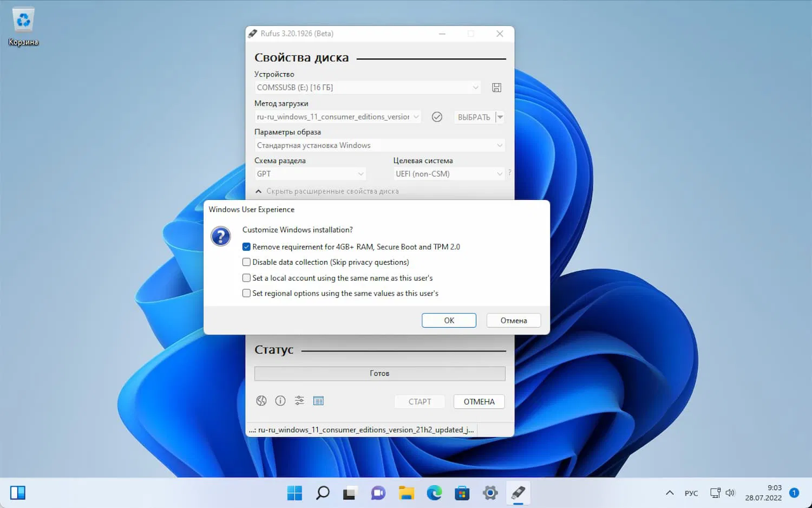The width and height of the screenshot is (812, 508).
Task: Show the log window icon
Action: coord(318,401)
